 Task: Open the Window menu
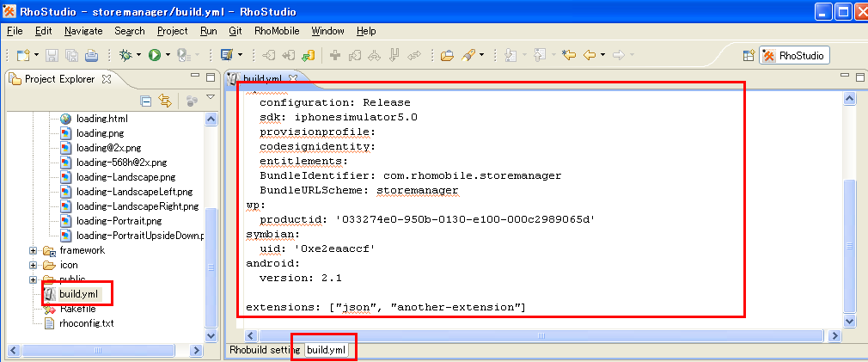[x=327, y=31]
